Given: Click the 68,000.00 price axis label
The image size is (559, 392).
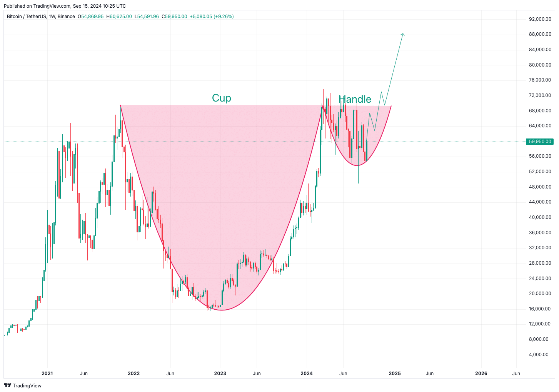Looking at the screenshot, I should coord(540,110).
